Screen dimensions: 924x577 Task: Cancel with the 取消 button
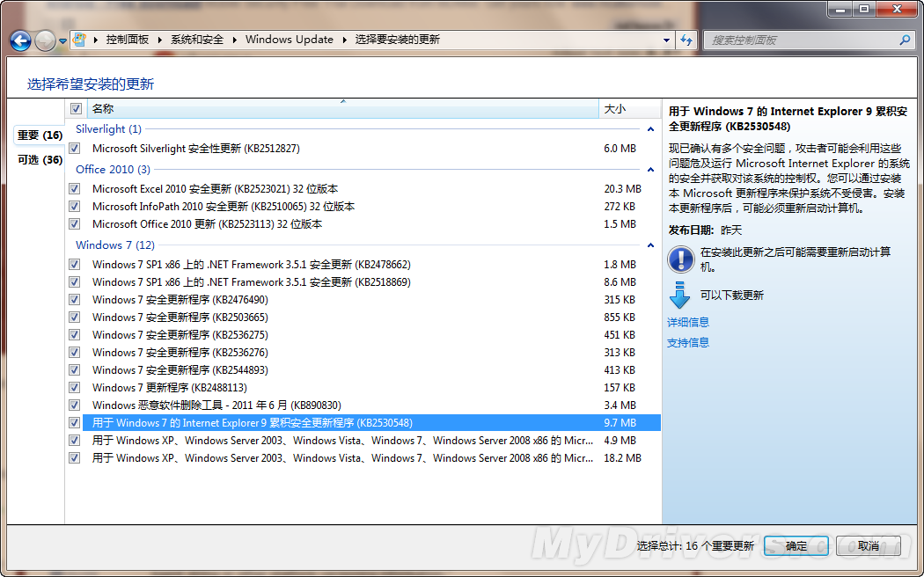[868, 546]
